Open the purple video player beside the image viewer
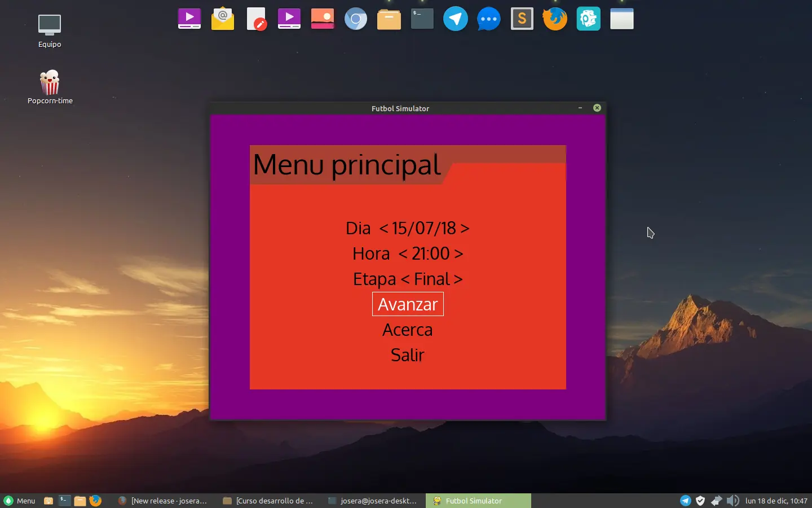The image size is (812, 508). [289, 19]
